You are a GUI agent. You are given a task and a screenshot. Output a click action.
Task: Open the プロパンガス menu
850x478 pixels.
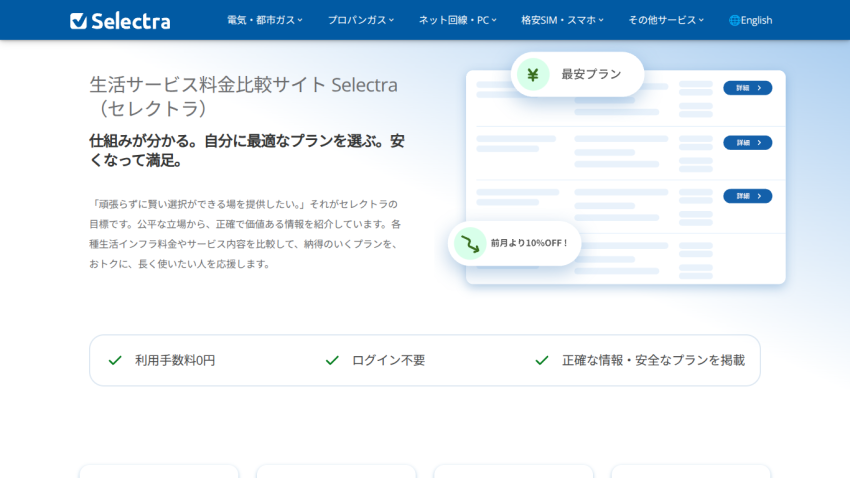click(x=360, y=20)
